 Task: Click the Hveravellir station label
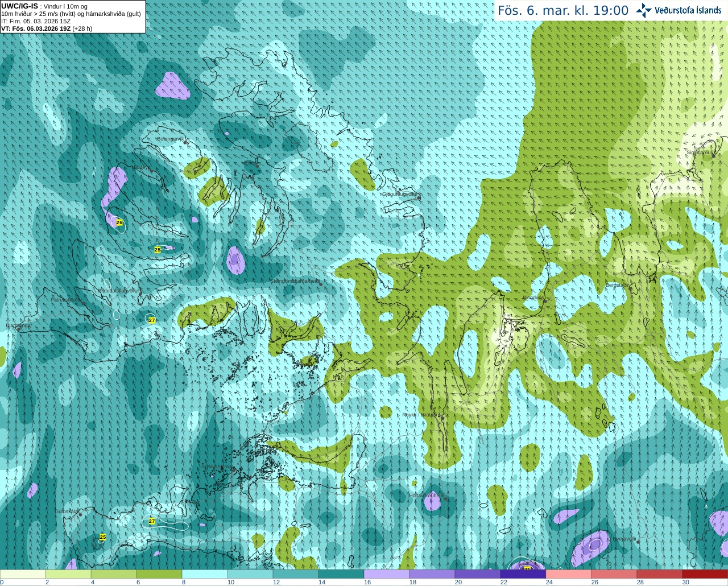tap(623, 538)
